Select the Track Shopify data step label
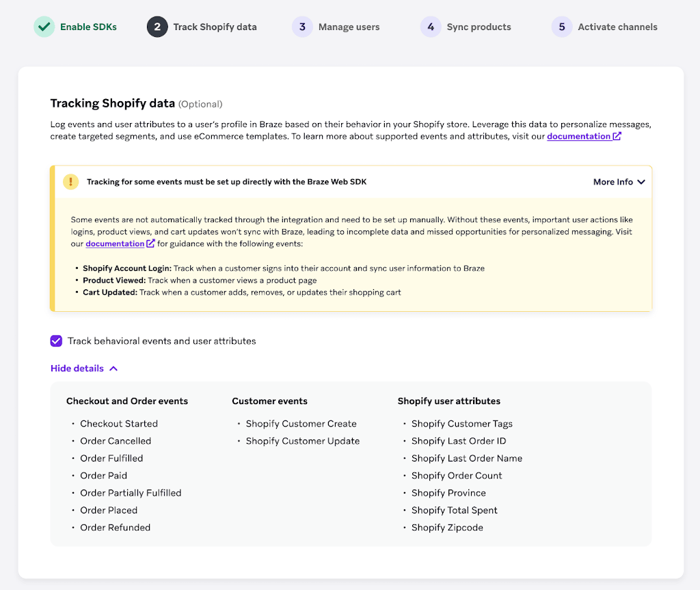The height and width of the screenshot is (590, 700). 215,27
